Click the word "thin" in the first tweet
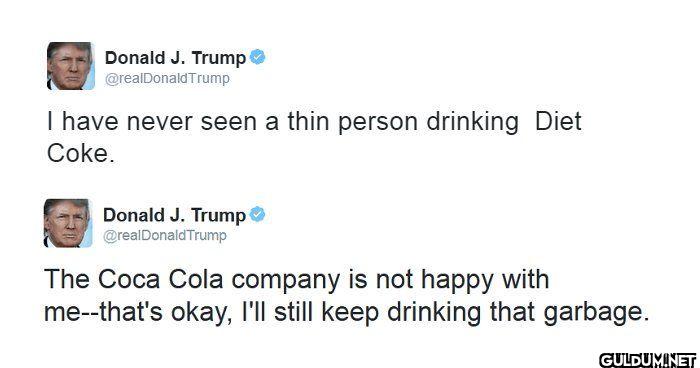Image resolution: width=700 pixels, height=368 pixels. 309,121
